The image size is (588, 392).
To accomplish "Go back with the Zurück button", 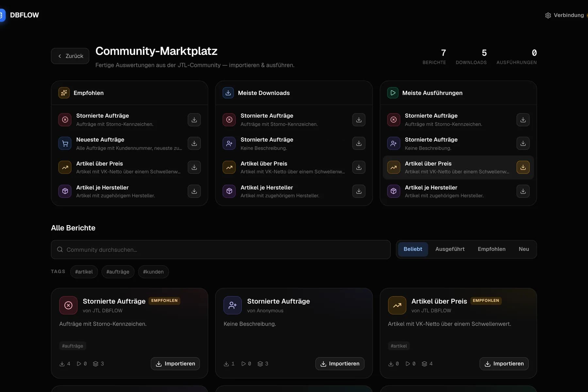I will (70, 56).
